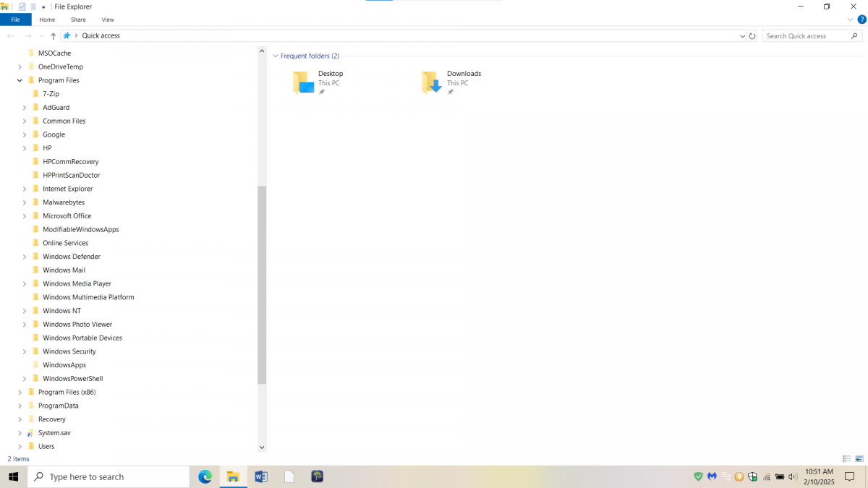
Task: Open the volume speaker tray icon
Action: click(x=793, y=476)
